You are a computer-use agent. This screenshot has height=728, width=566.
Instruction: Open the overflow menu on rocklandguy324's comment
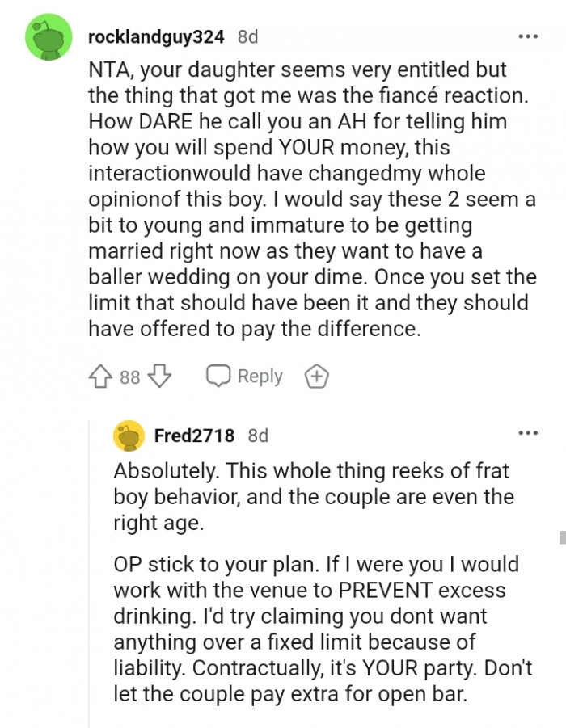tap(528, 36)
